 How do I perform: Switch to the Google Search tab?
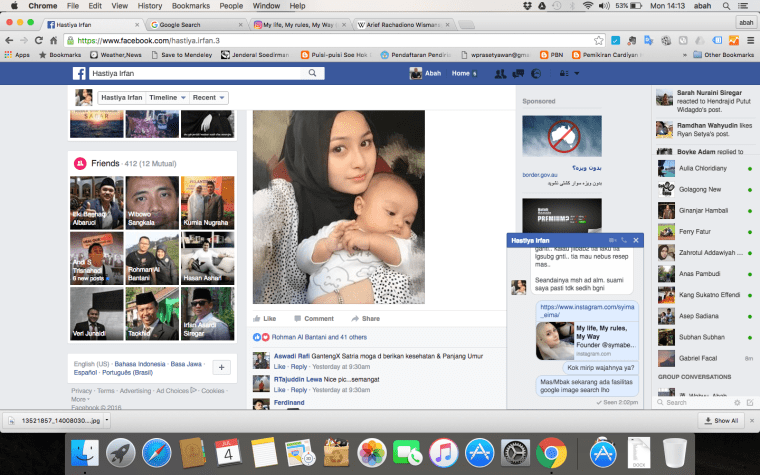(196, 25)
